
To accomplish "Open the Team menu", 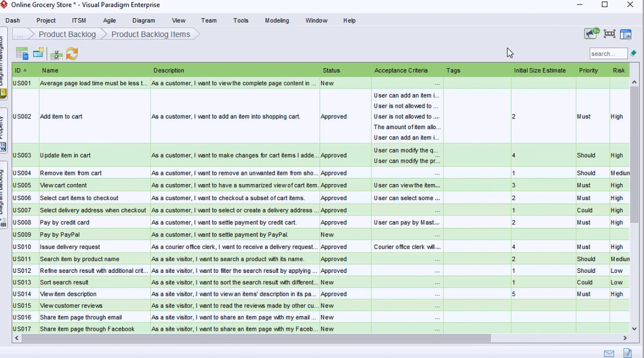I will click(x=209, y=21).
